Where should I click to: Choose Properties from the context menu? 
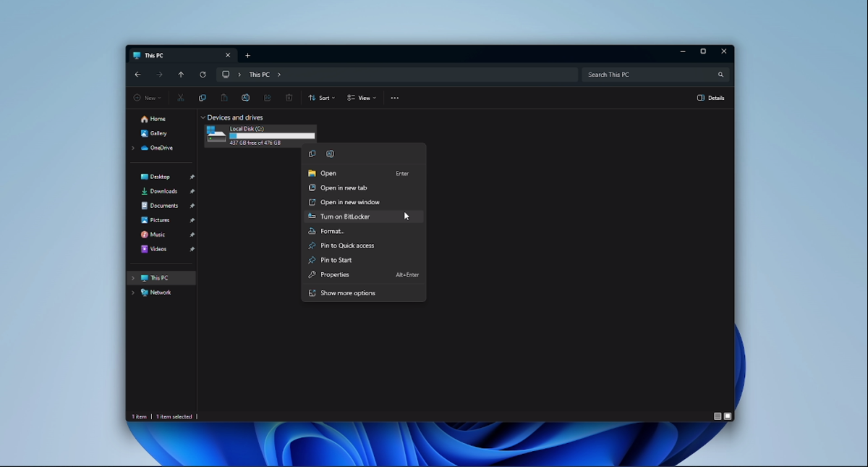tap(334, 274)
